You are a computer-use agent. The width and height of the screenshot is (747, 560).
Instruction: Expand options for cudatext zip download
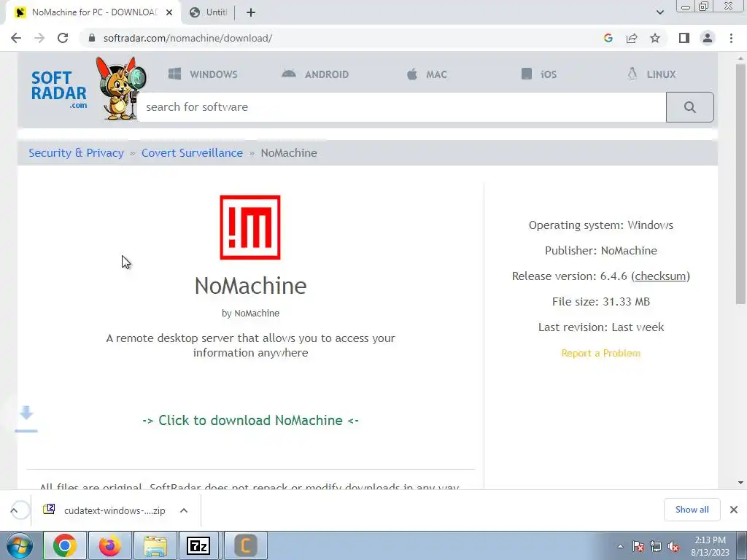click(184, 510)
